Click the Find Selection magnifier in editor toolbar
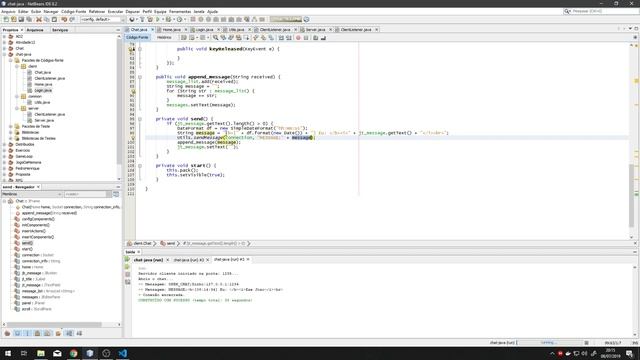 215,38
